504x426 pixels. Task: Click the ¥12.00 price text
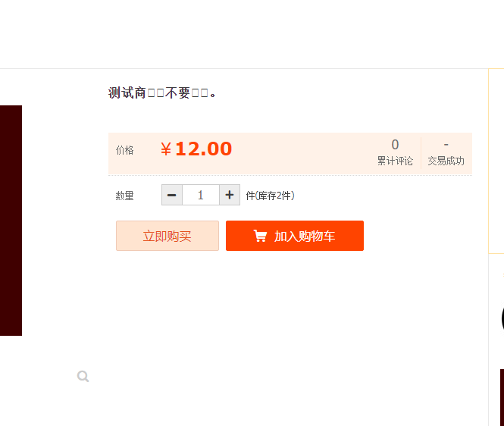click(x=196, y=149)
